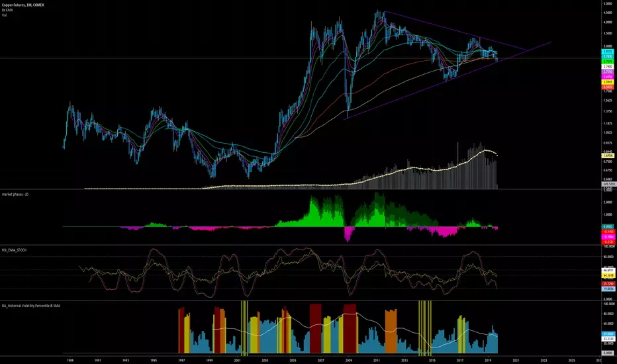617x364 pixels.
Task: Click the 2025 label on the time axis
Action: tap(572, 360)
